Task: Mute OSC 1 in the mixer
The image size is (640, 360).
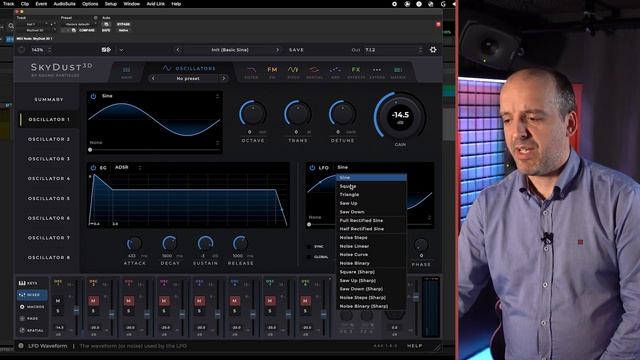Action: click(x=58, y=301)
